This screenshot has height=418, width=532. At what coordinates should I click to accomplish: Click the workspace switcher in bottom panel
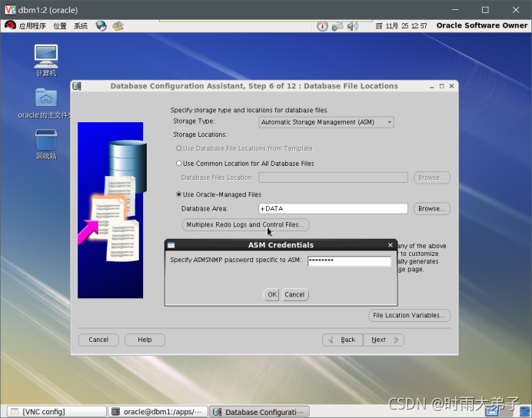coord(500,411)
